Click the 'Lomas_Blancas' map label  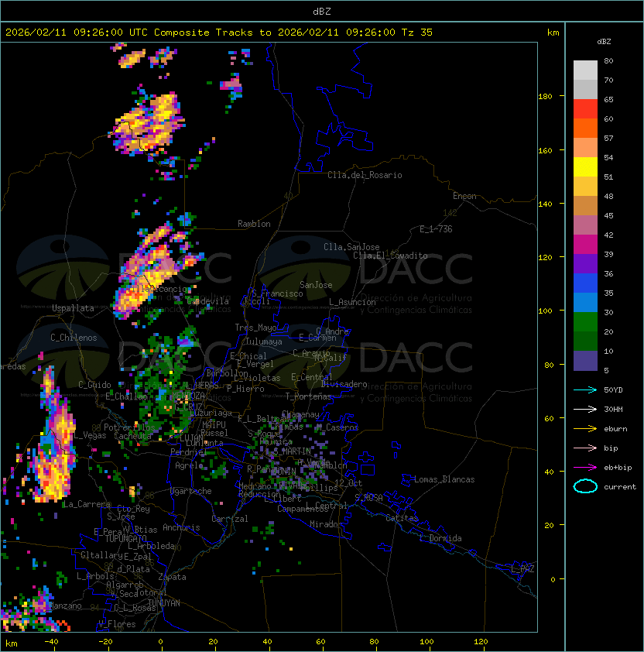(444, 479)
